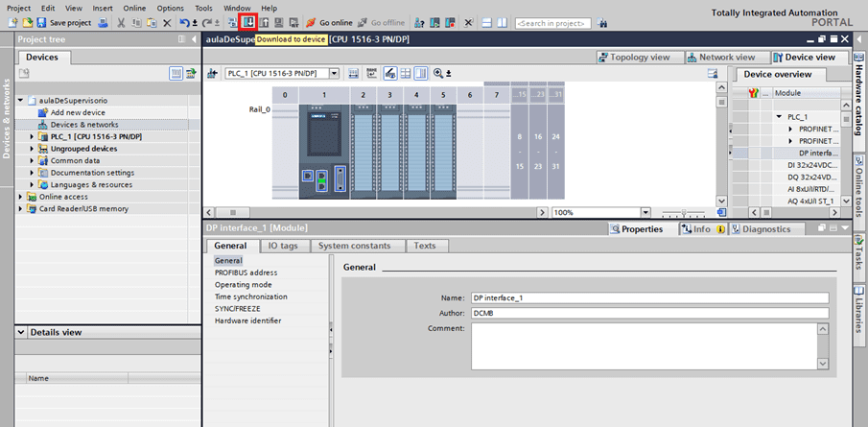
Task: Open the Options menu
Action: click(x=171, y=9)
